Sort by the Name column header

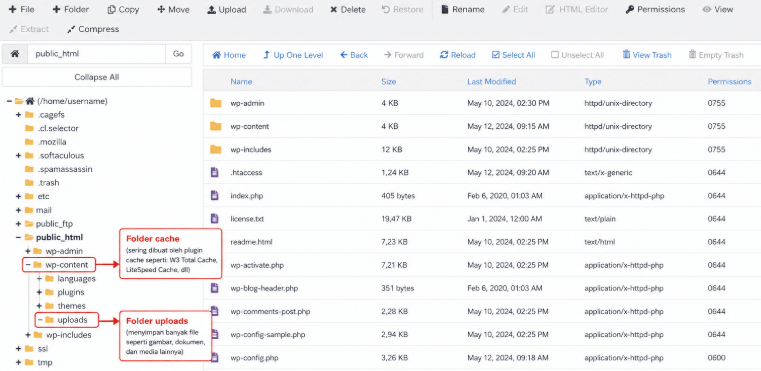click(x=241, y=82)
